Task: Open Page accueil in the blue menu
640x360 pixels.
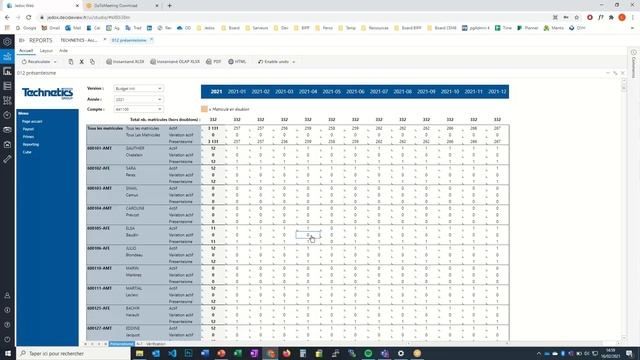Action: (x=32, y=121)
